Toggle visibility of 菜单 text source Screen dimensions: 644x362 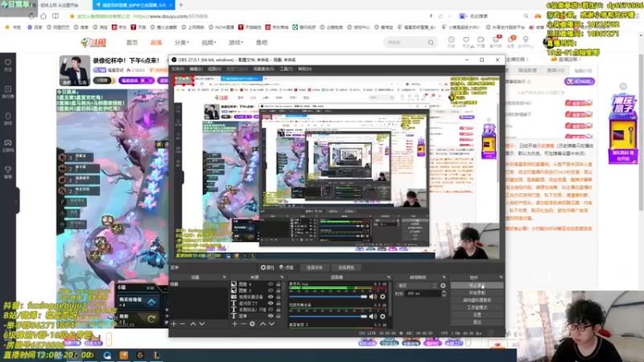pos(270,315)
